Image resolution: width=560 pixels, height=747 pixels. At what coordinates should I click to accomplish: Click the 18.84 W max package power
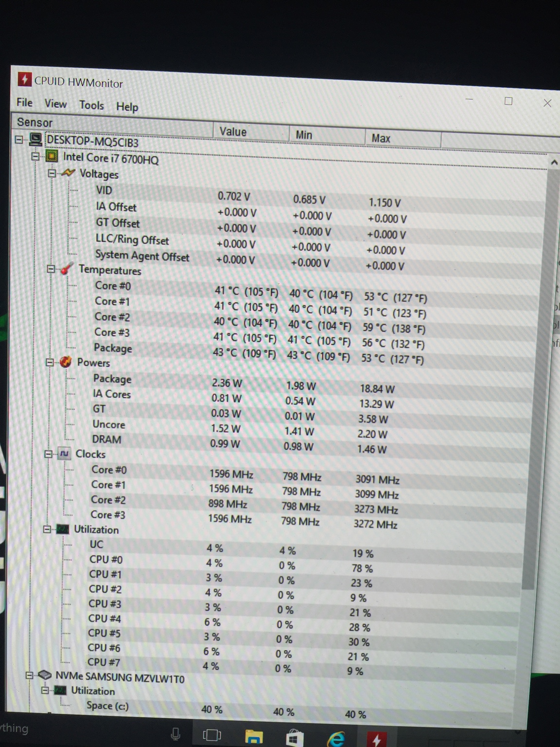[x=377, y=389]
